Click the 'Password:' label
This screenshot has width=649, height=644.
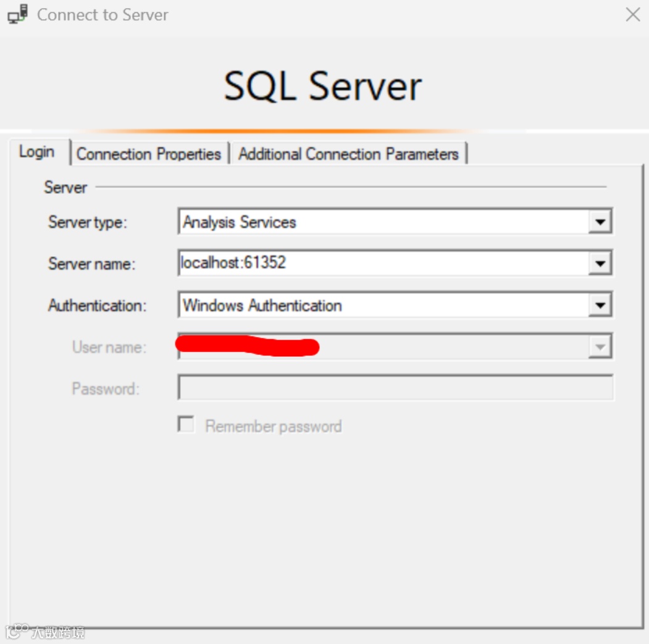coord(106,388)
